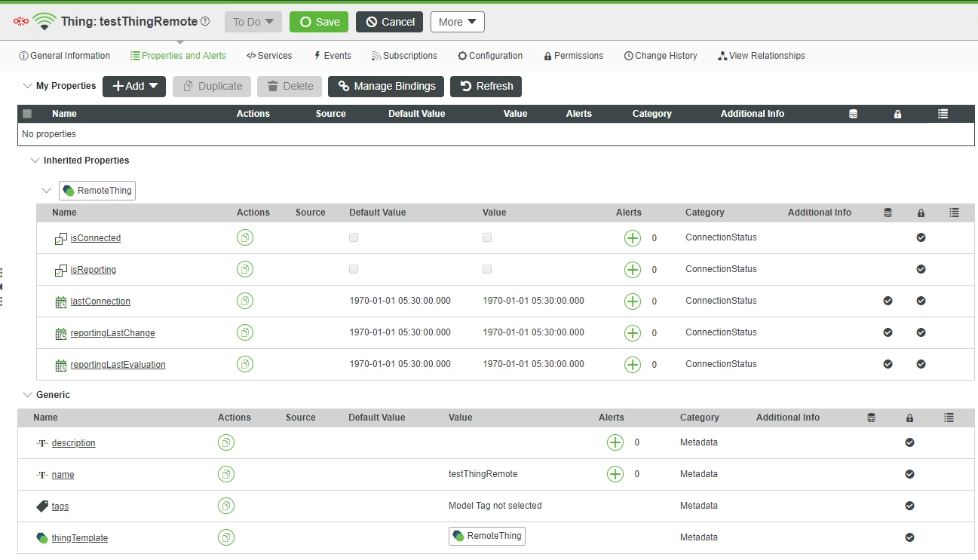Cancel editing the Thing
Image resolution: width=978 pixels, height=560 pixels.
[389, 22]
